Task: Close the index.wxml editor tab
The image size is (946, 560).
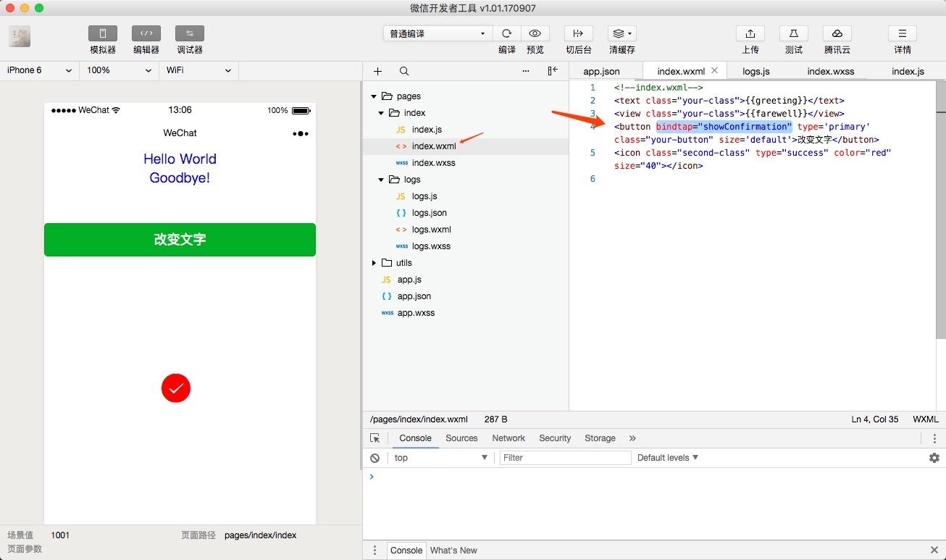Action: click(714, 70)
